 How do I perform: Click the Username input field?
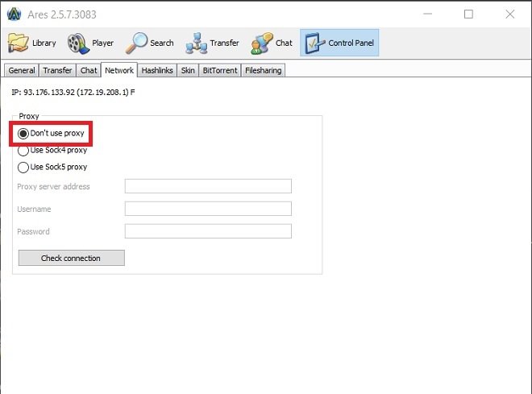(x=208, y=209)
